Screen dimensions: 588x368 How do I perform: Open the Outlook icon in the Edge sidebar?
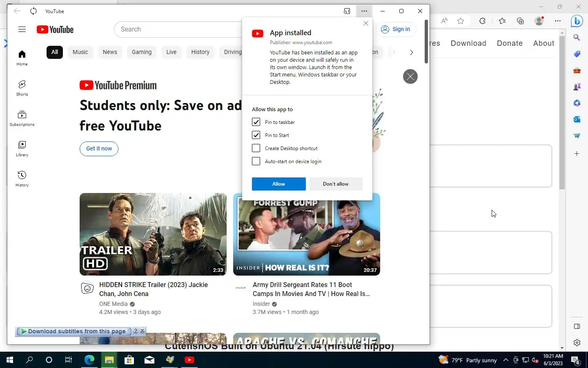coord(577,119)
